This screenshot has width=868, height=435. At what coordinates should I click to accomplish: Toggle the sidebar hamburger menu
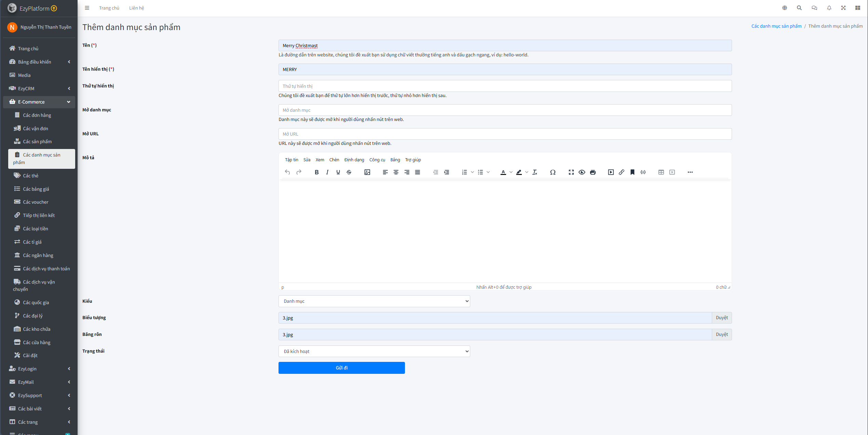click(x=87, y=8)
